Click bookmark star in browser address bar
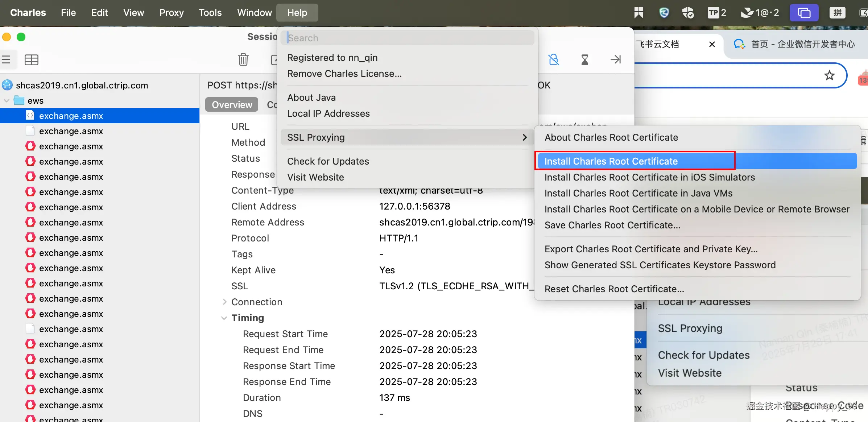Screen dimensions: 868x422 (829, 75)
